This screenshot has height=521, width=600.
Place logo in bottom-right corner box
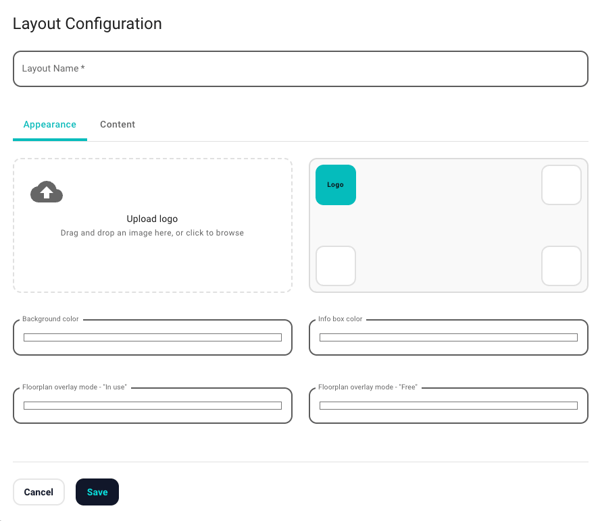(x=561, y=266)
